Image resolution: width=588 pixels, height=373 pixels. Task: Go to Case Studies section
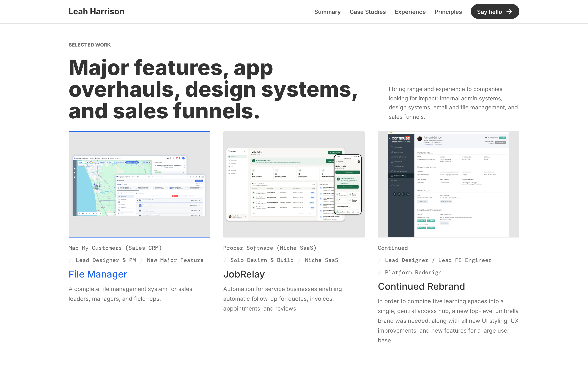click(x=367, y=12)
